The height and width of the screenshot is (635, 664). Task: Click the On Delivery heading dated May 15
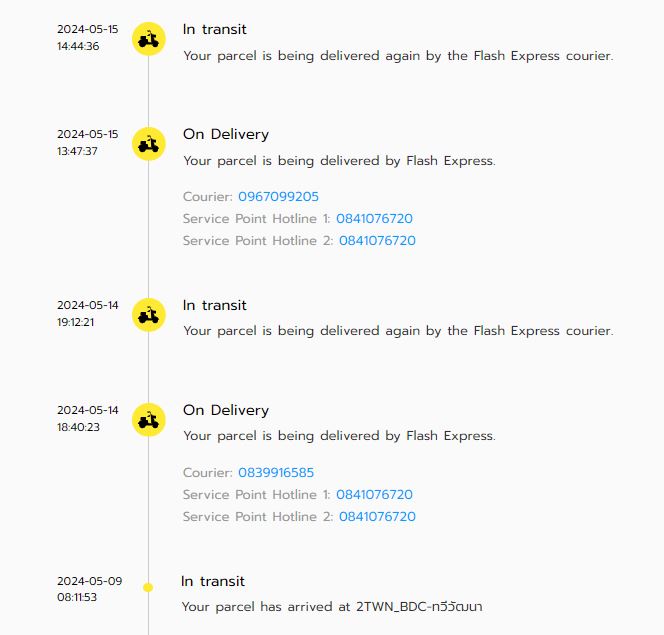point(226,134)
